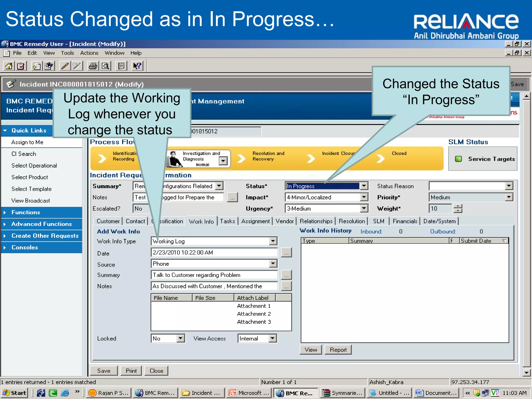
Task: Open the Impact dropdown arrow
Action: [x=364, y=197]
